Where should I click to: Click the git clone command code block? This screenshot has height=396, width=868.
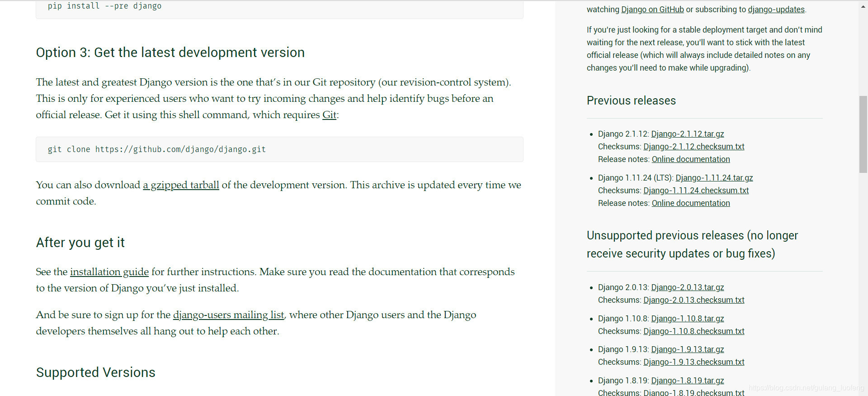tap(279, 149)
